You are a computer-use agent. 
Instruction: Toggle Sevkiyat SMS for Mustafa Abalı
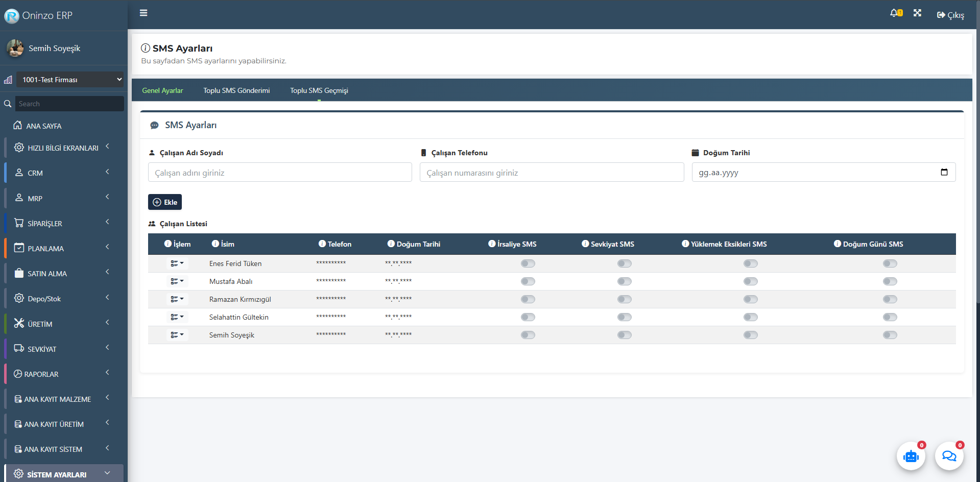tap(624, 281)
